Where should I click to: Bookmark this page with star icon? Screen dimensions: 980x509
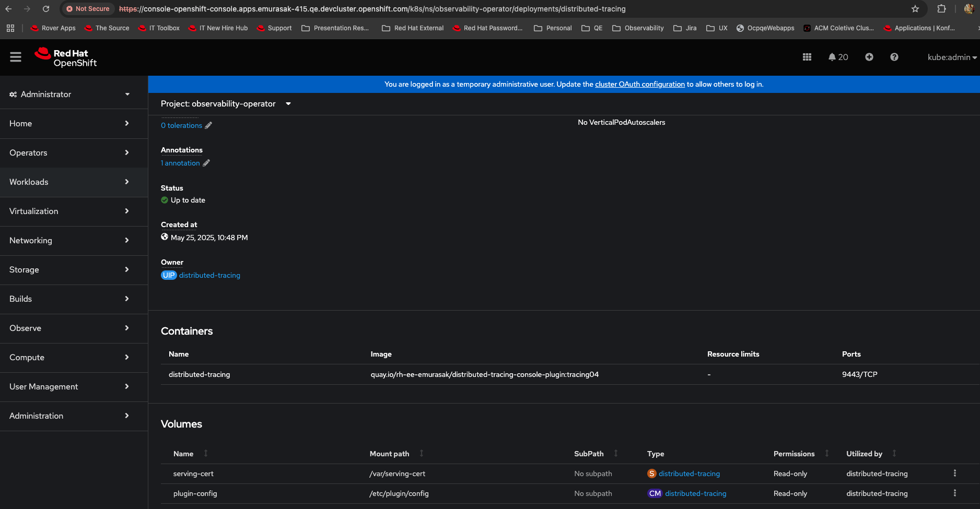click(915, 9)
